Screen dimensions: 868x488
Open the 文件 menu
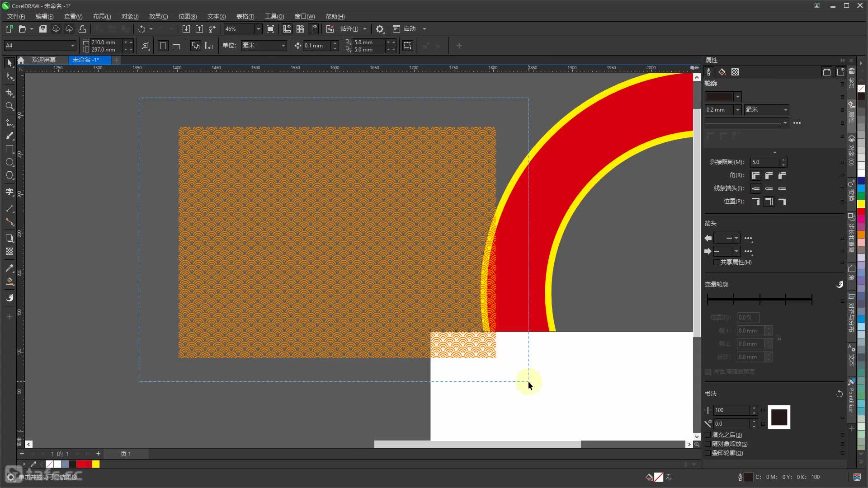click(16, 17)
